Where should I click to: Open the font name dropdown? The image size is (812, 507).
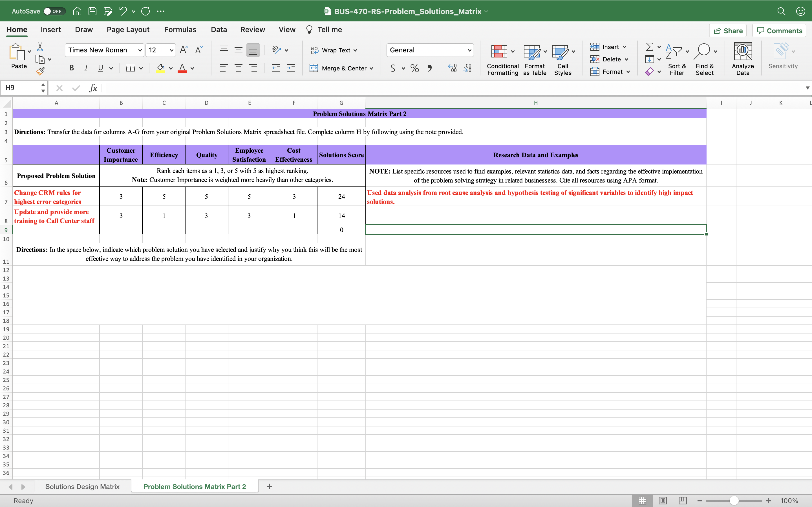click(140, 50)
